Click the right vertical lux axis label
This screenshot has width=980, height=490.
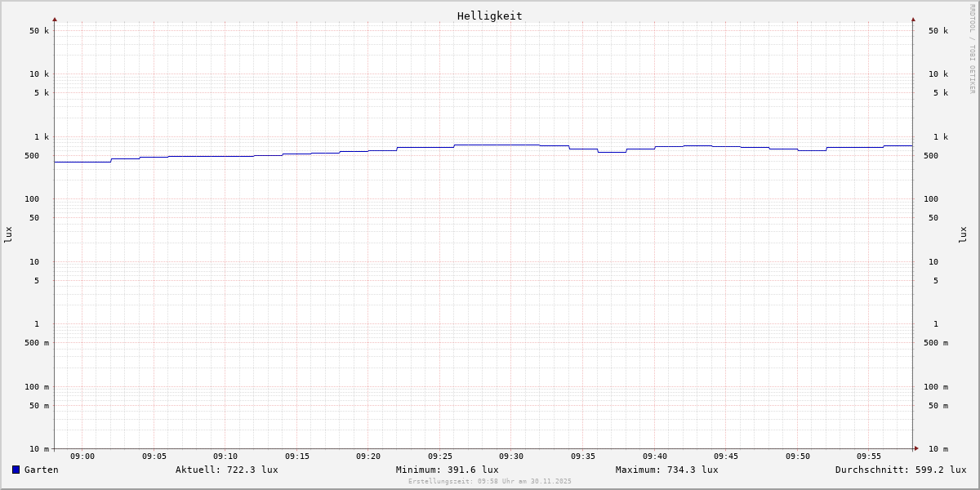pyautogui.click(x=963, y=234)
